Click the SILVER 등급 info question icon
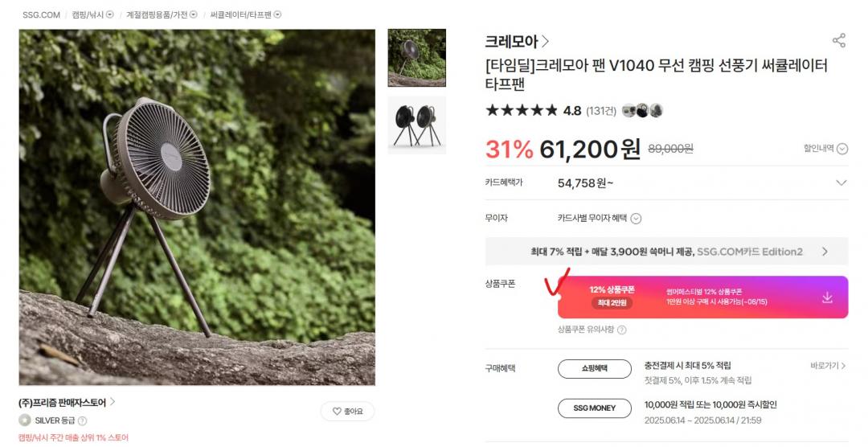 coord(83,421)
